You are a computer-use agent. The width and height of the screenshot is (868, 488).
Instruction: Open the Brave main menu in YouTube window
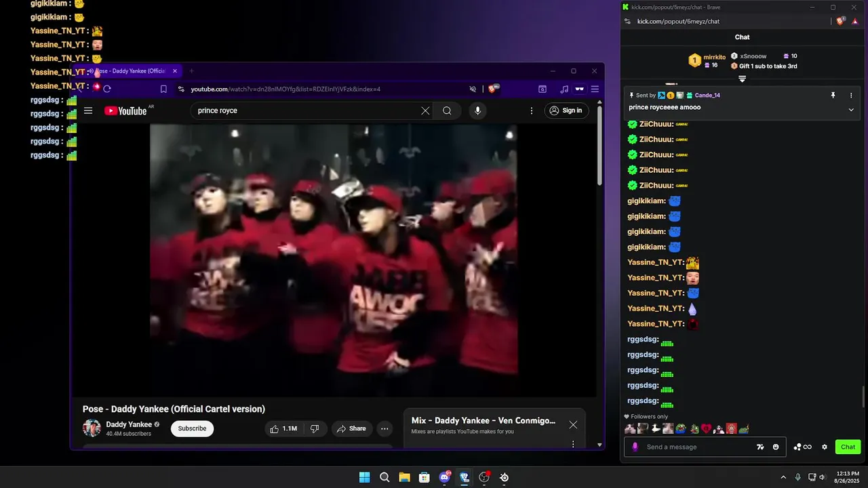[x=595, y=89]
